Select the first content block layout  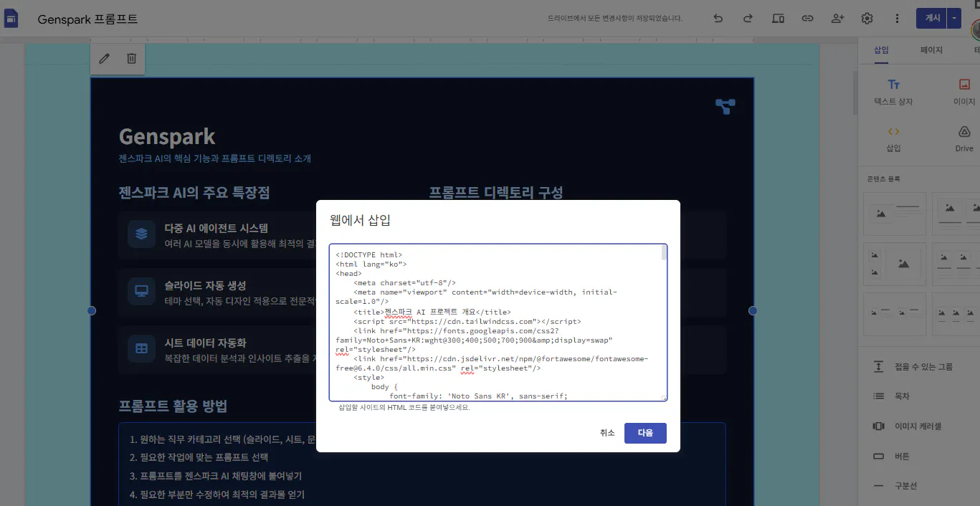coord(895,213)
